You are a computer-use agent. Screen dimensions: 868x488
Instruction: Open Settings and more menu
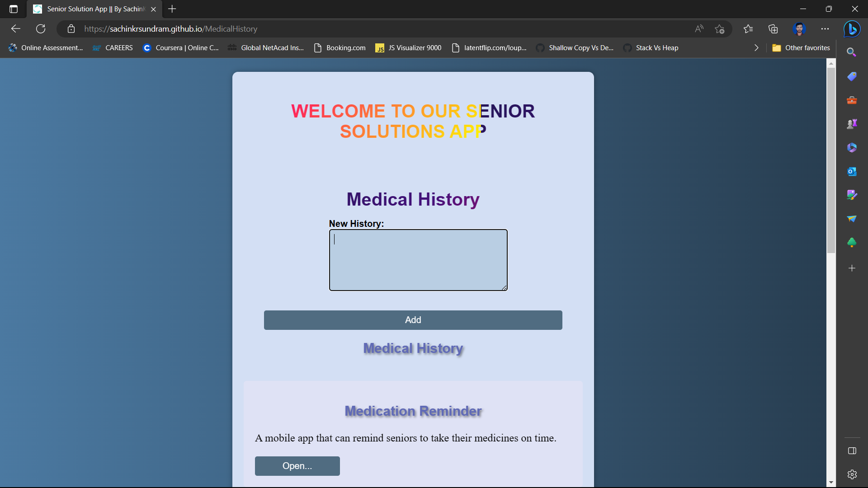pyautogui.click(x=825, y=28)
